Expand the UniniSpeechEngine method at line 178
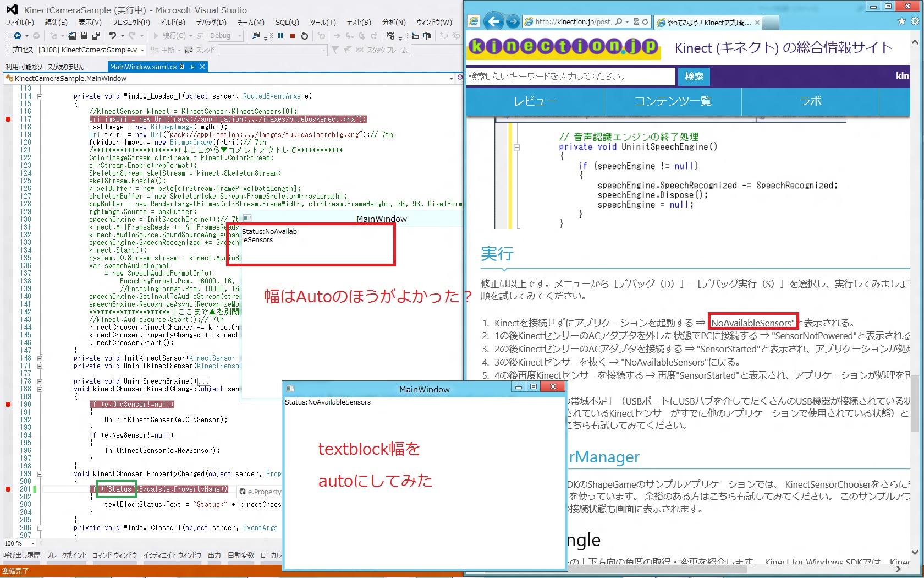Image resolution: width=924 pixels, height=578 pixels. point(40,381)
